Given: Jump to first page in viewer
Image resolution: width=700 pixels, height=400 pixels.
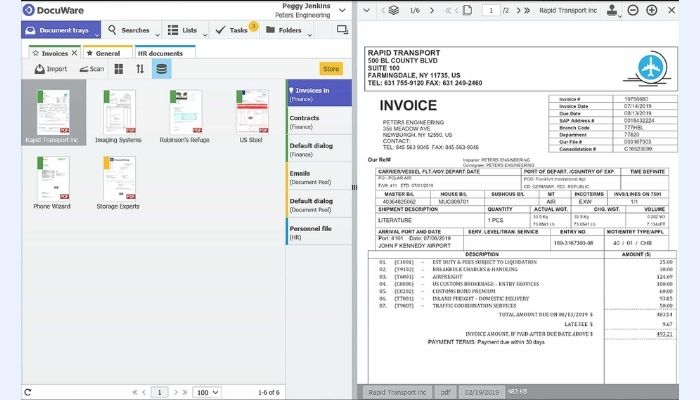Looking at the screenshot, I should [448, 10].
